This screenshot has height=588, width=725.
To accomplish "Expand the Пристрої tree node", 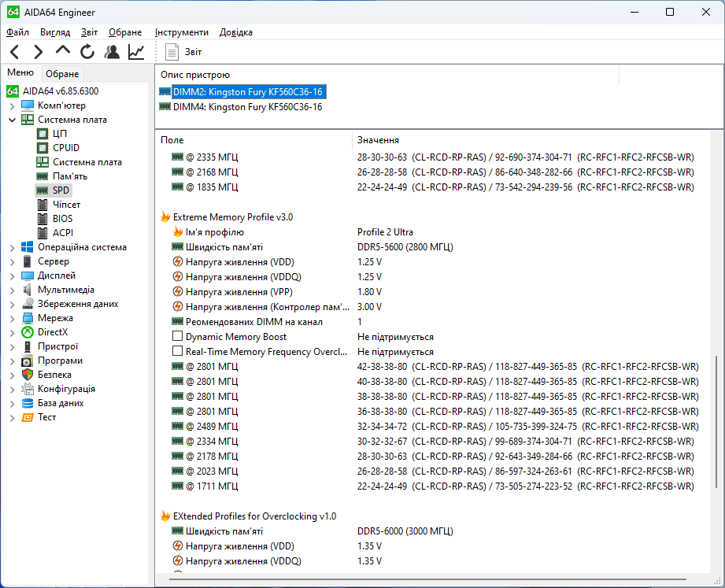I will coord(13,346).
